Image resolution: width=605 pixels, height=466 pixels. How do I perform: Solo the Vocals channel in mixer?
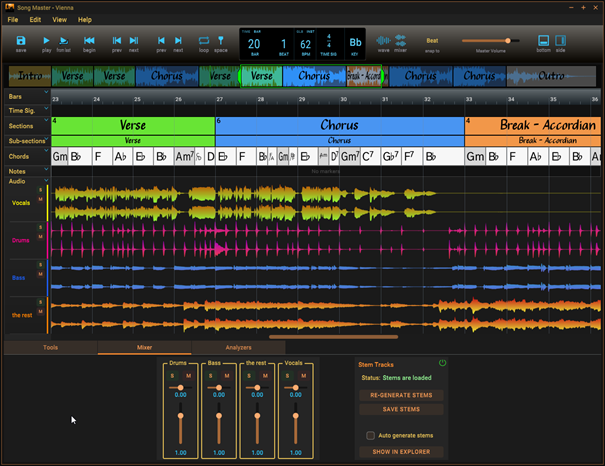coord(286,375)
